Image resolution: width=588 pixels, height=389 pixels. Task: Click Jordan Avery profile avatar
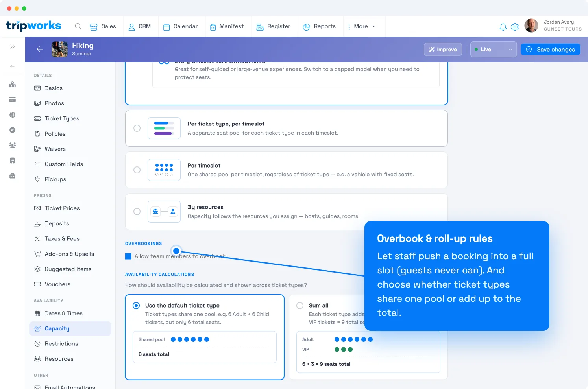[531, 26]
